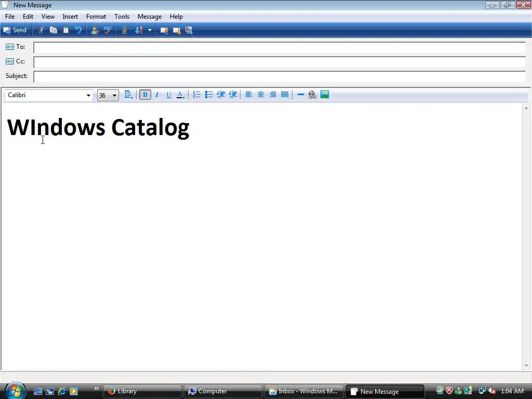Viewport: 532px width, 399px height.
Task: Open the Help menu
Action: pos(176,17)
